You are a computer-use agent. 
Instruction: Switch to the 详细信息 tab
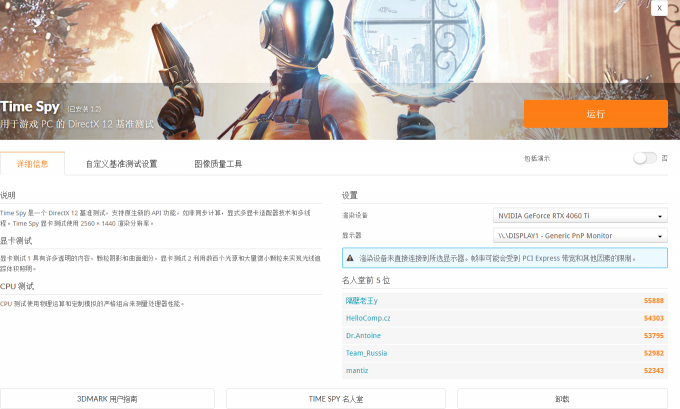tap(33, 164)
